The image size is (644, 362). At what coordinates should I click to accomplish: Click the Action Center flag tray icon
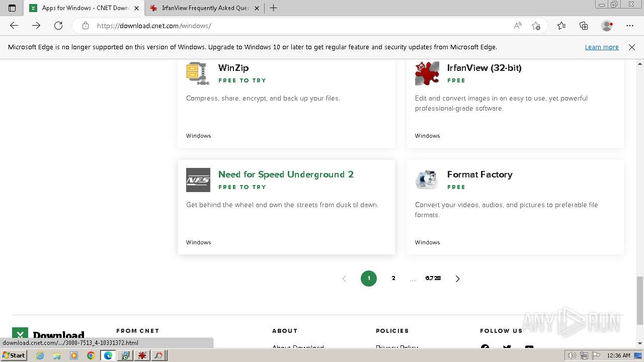(596, 355)
